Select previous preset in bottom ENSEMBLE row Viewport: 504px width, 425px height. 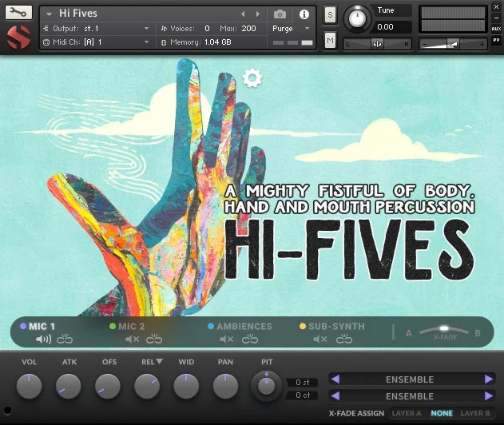335,395
